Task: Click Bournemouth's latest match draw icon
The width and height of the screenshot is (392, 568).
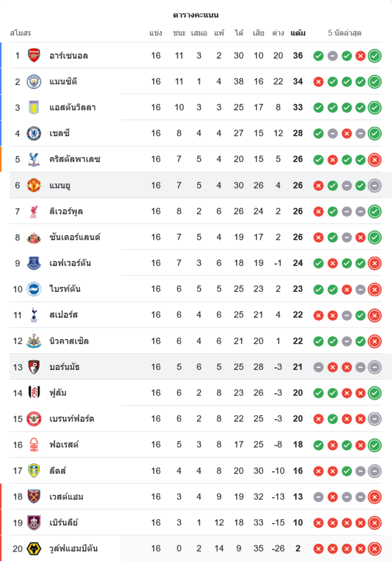Action: click(374, 367)
